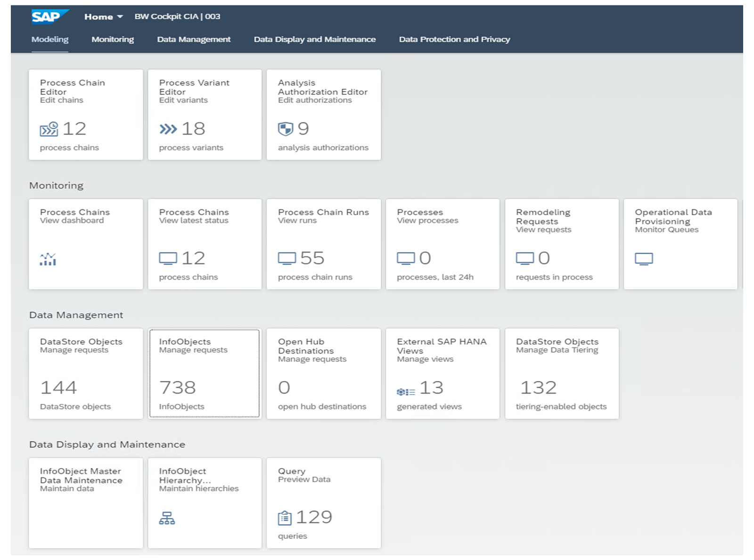Click the 129 queries count

314,518
